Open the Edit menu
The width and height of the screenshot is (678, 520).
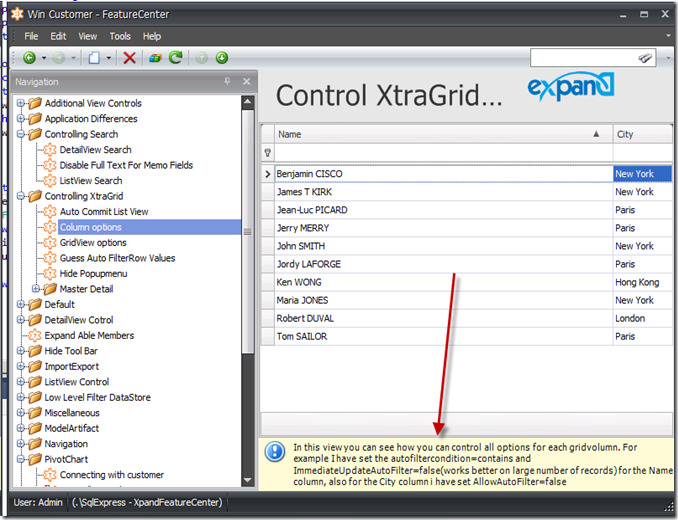(58, 36)
